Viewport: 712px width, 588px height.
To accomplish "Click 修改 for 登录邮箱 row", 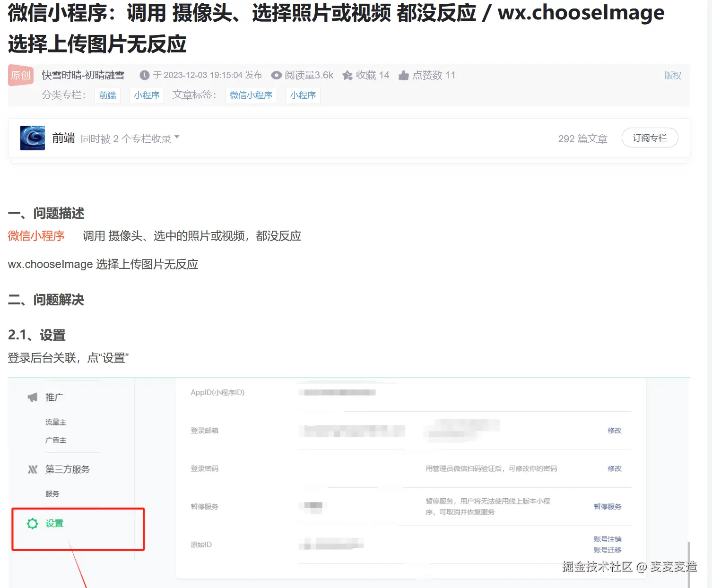I will point(615,431).
